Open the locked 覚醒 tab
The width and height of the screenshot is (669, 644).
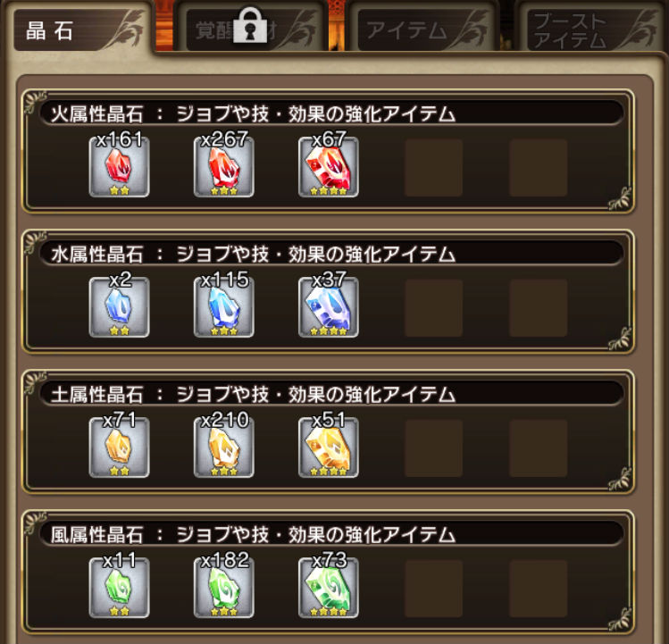pyautogui.click(x=254, y=29)
